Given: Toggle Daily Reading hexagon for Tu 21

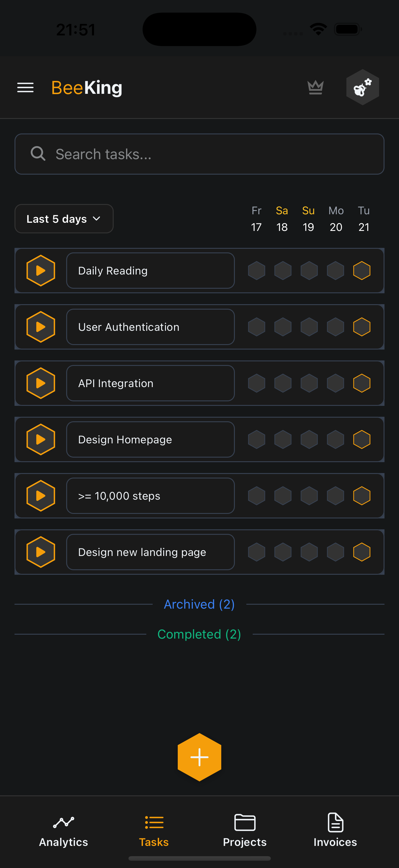Looking at the screenshot, I should pyautogui.click(x=362, y=271).
